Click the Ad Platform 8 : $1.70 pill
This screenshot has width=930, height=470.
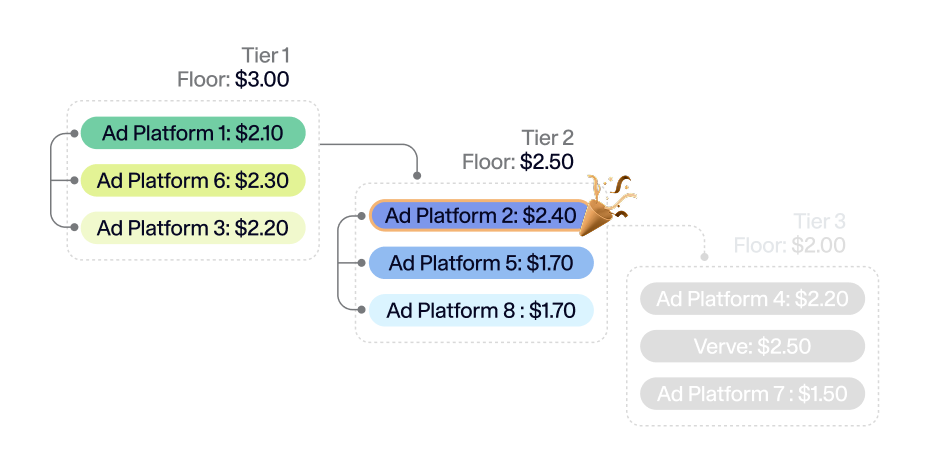click(x=481, y=310)
